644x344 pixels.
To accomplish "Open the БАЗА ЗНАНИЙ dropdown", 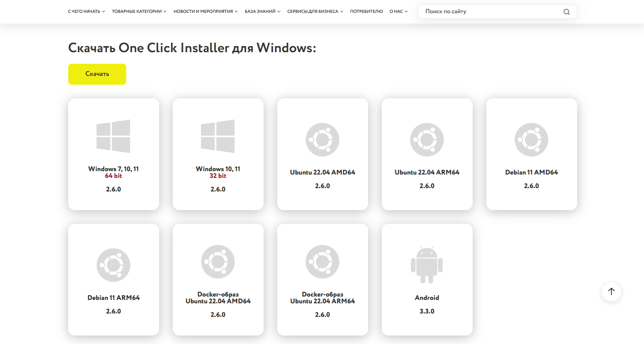I will pos(263,12).
